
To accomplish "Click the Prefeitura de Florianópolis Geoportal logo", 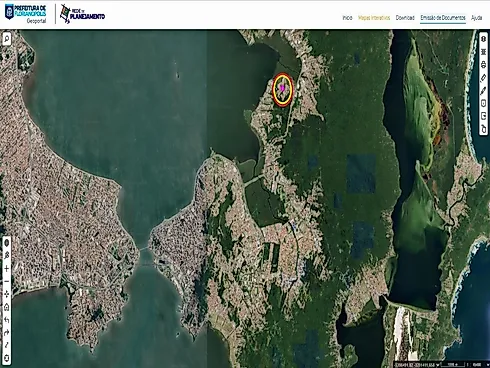I will (x=26, y=14).
